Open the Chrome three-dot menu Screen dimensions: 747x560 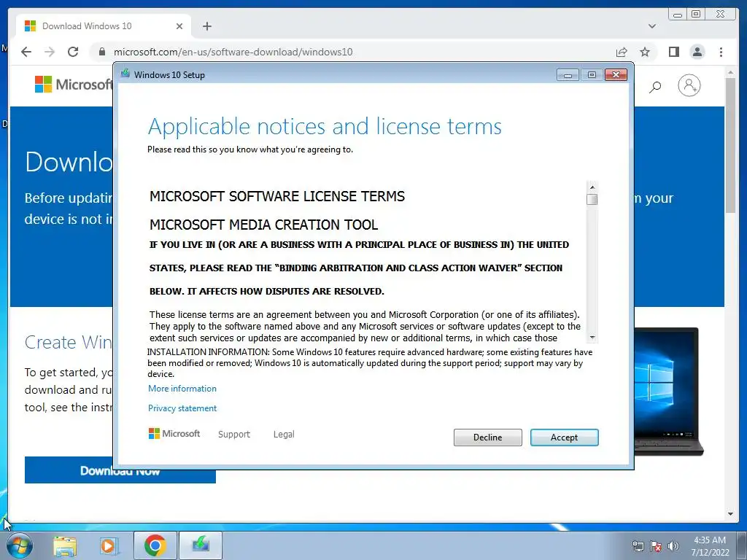click(x=721, y=52)
